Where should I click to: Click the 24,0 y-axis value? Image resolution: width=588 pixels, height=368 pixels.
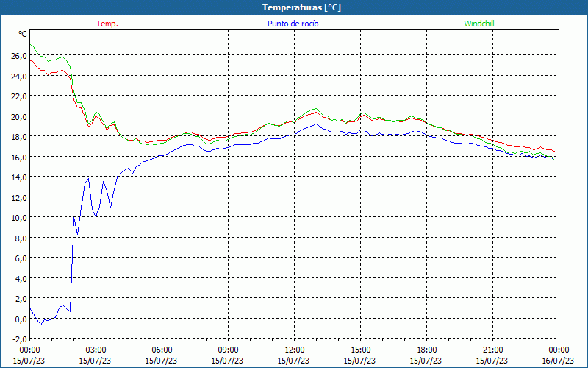pos(20,77)
